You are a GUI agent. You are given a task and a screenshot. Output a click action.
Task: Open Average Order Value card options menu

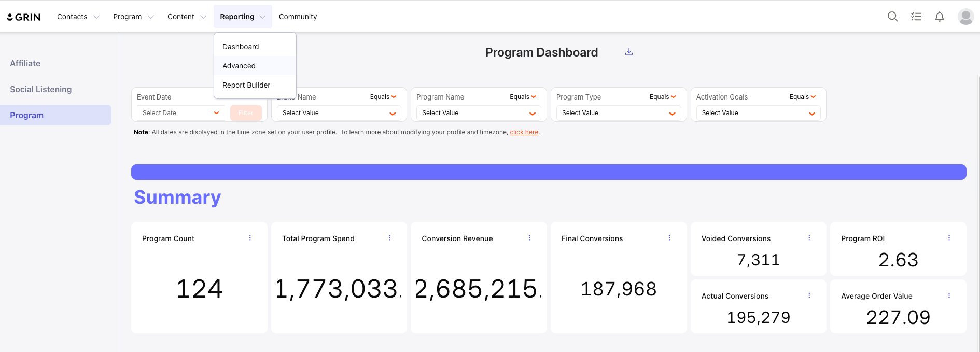point(949,295)
